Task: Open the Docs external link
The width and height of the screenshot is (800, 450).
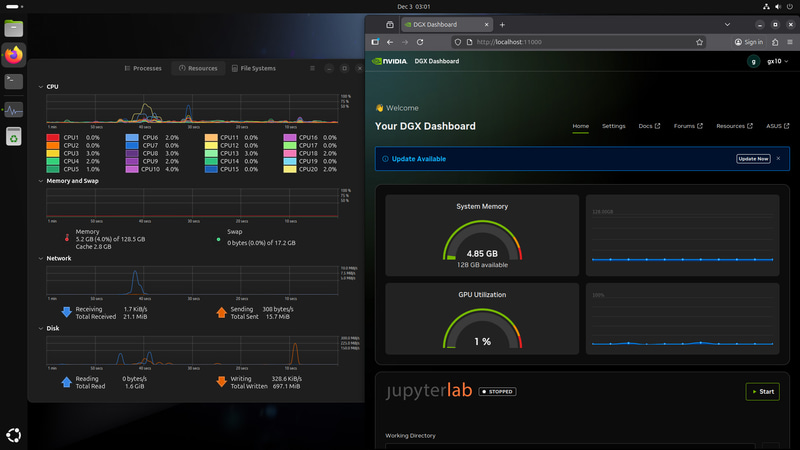Action: [649, 126]
